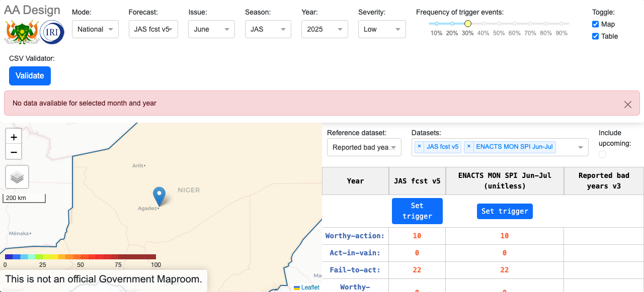This screenshot has width=644, height=292.
Task: Click the Validate button
Action: (30, 75)
